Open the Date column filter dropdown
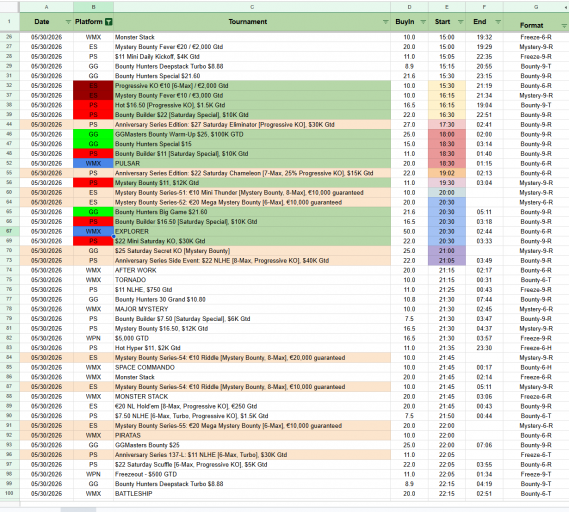 click(x=68, y=22)
